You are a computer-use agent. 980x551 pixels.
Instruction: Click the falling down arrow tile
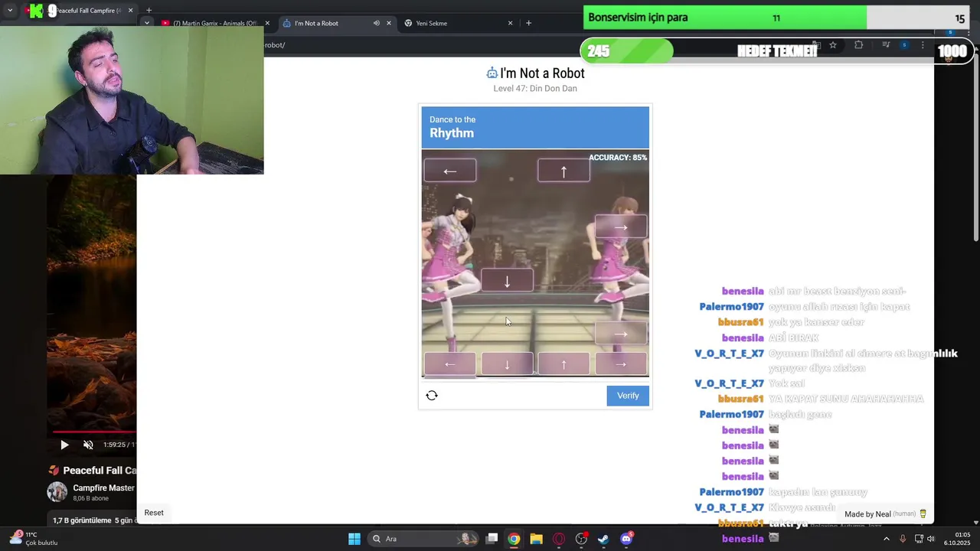point(507,281)
